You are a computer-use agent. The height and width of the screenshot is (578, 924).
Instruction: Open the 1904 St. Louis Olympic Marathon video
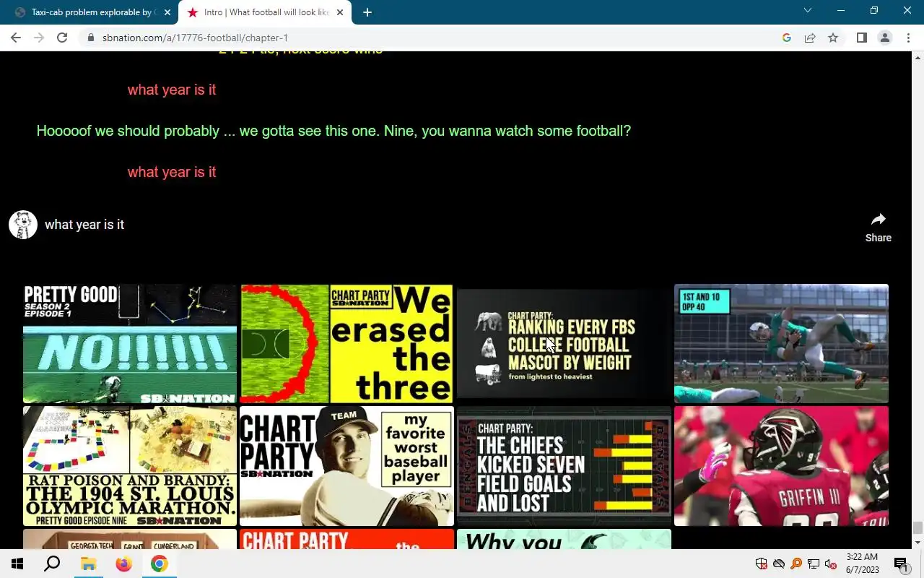click(130, 466)
